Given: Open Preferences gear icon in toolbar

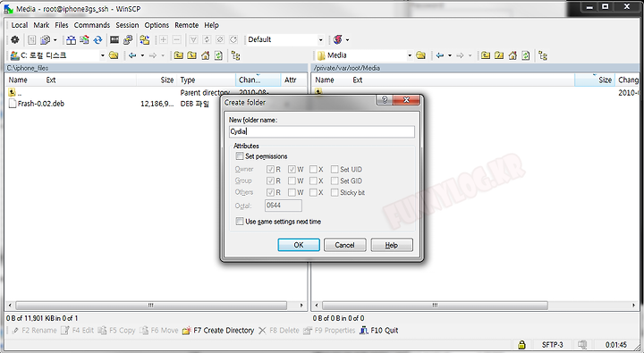Looking at the screenshot, I should click(x=15, y=40).
